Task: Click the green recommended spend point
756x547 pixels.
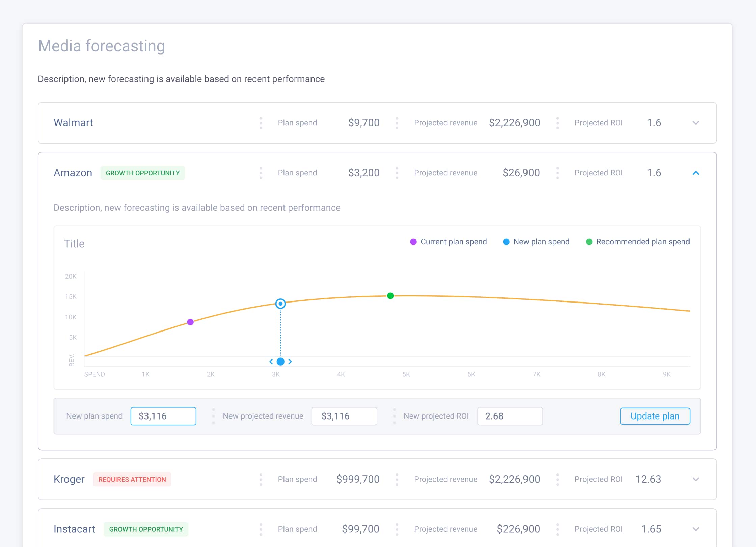Action: (x=390, y=296)
